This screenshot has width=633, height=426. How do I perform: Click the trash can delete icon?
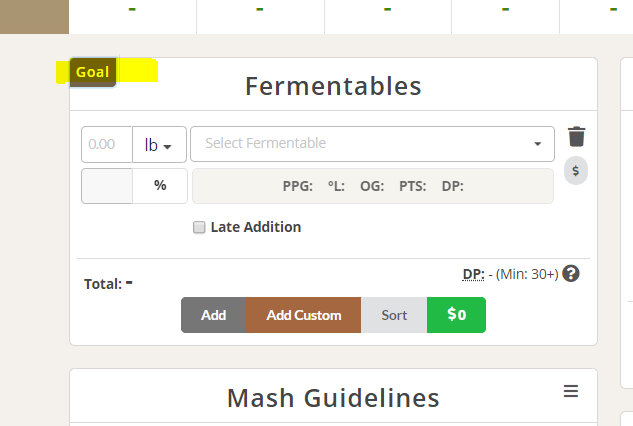pyautogui.click(x=576, y=136)
